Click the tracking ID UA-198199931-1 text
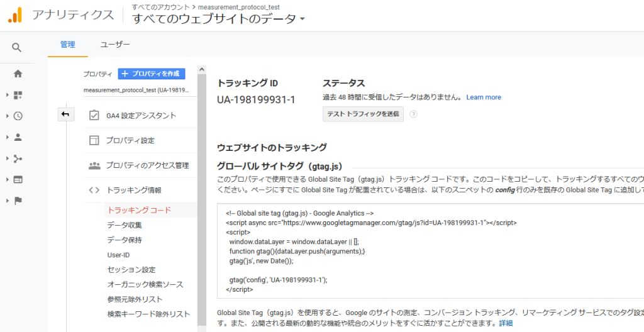 (x=256, y=100)
